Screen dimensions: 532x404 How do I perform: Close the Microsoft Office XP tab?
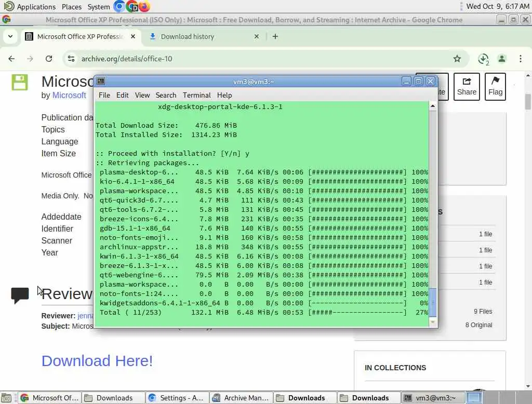[133, 36]
